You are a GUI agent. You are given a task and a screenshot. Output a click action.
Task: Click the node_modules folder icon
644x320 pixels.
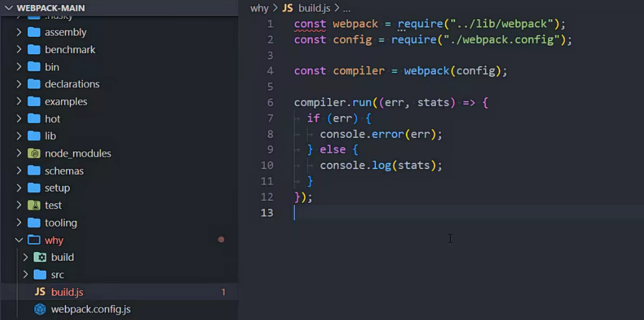pyautogui.click(x=34, y=153)
